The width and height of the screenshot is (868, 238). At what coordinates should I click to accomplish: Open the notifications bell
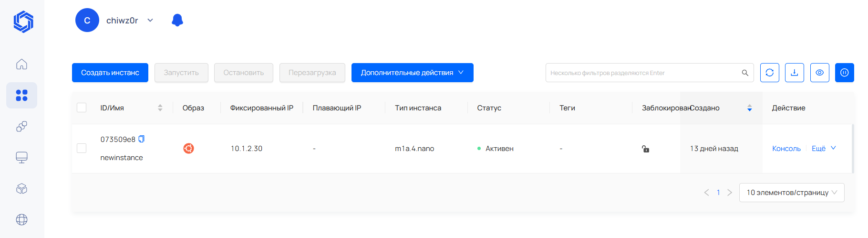tap(177, 20)
